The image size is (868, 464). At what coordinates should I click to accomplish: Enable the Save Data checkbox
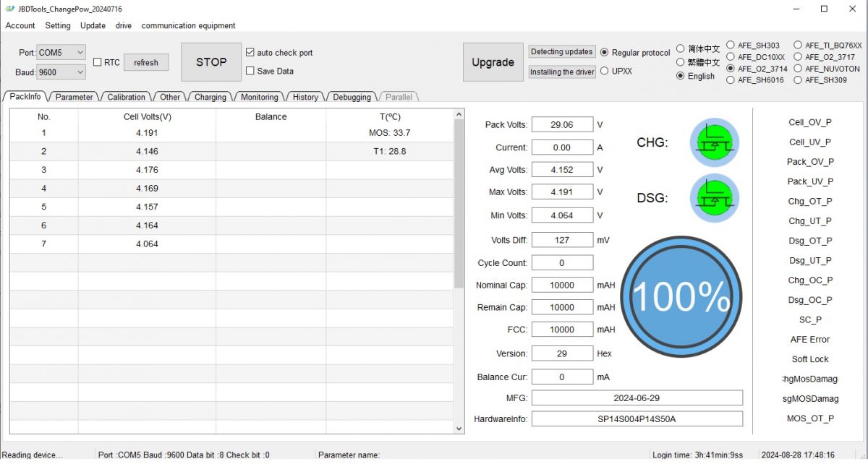click(250, 71)
